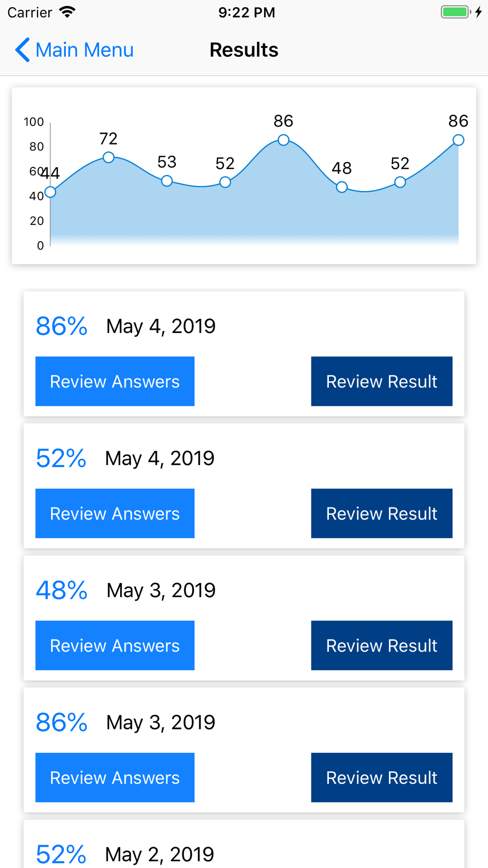Screen dimensions: 488x868
Task: Tap the 48% score label
Action: point(61,590)
